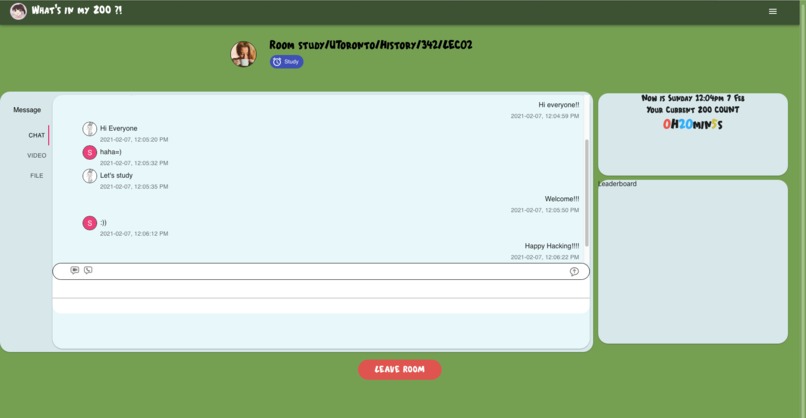Click the 'Hi everyone!!' message
806x418 pixels.
pyautogui.click(x=559, y=105)
